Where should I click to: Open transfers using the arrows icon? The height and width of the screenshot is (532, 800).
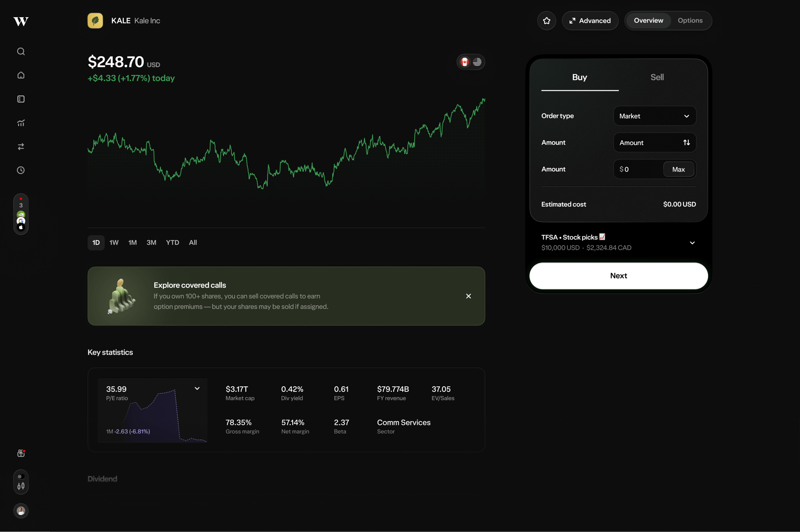pyautogui.click(x=21, y=146)
